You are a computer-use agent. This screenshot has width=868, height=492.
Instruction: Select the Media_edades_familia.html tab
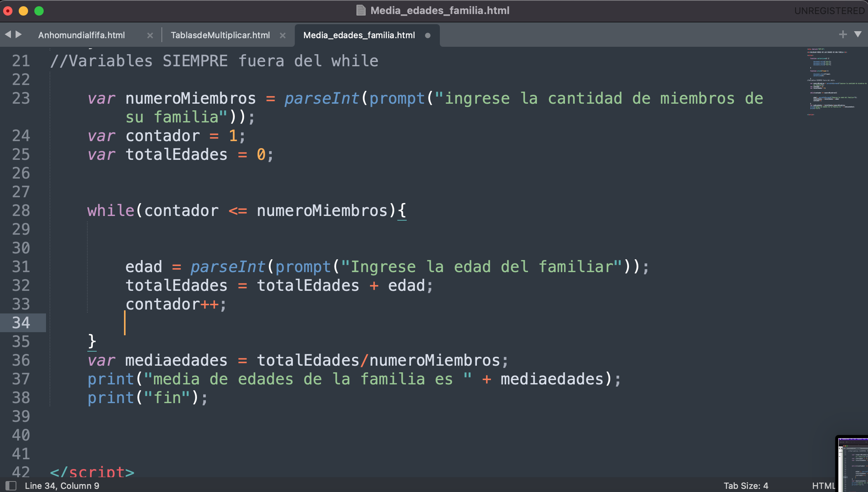[x=359, y=35]
